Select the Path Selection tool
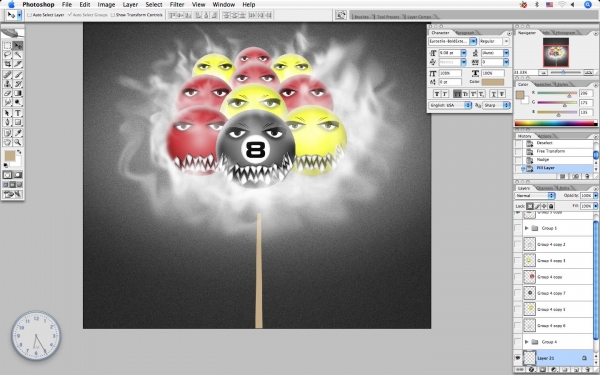The height and width of the screenshot is (375, 600). pos(8,113)
